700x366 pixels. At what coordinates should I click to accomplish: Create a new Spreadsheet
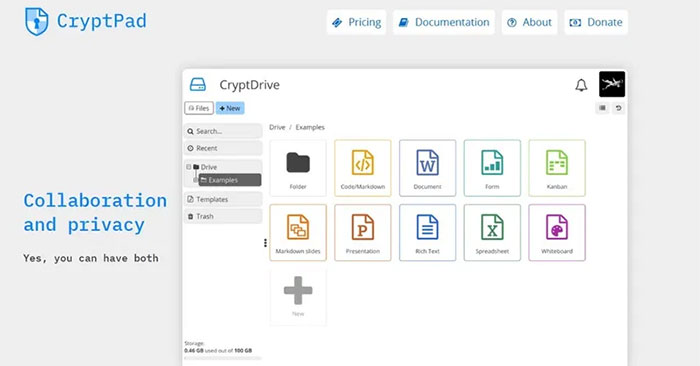point(492,233)
